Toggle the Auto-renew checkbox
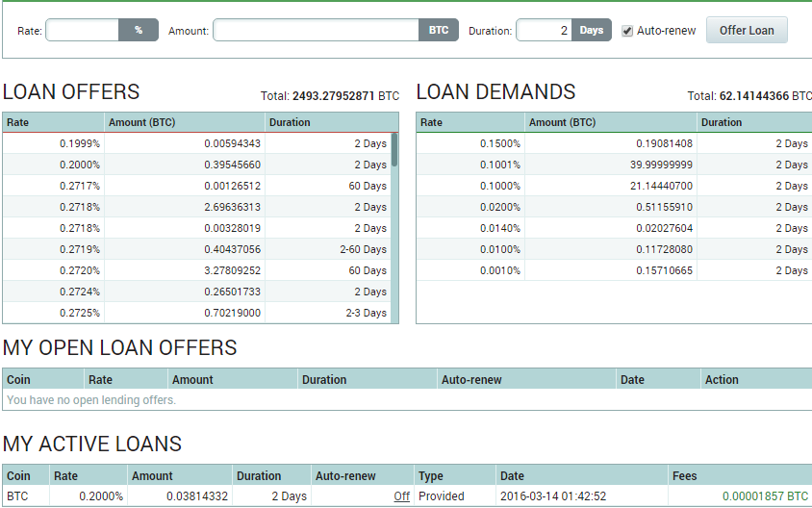This screenshot has width=812, height=508. (627, 31)
